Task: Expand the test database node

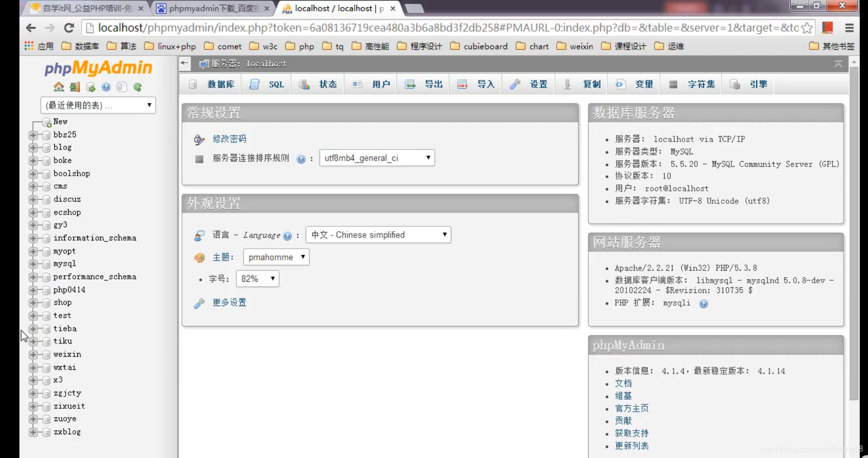Action: 33,315
